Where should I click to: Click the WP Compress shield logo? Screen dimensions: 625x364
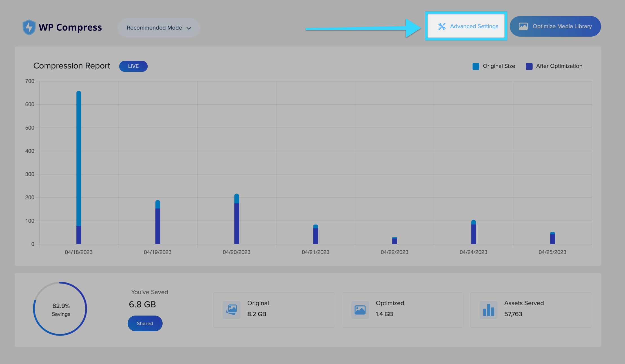[29, 27]
